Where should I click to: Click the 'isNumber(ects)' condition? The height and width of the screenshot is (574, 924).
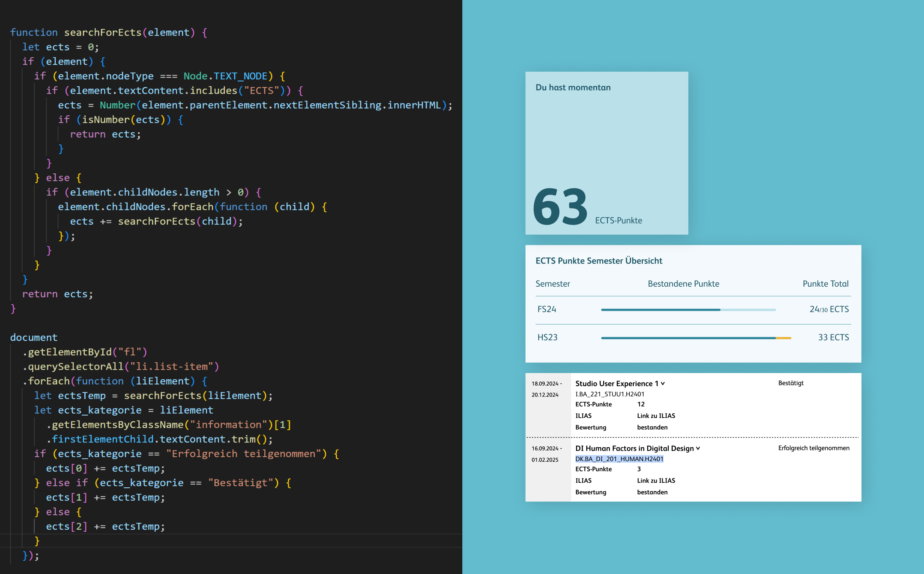click(x=124, y=120)
